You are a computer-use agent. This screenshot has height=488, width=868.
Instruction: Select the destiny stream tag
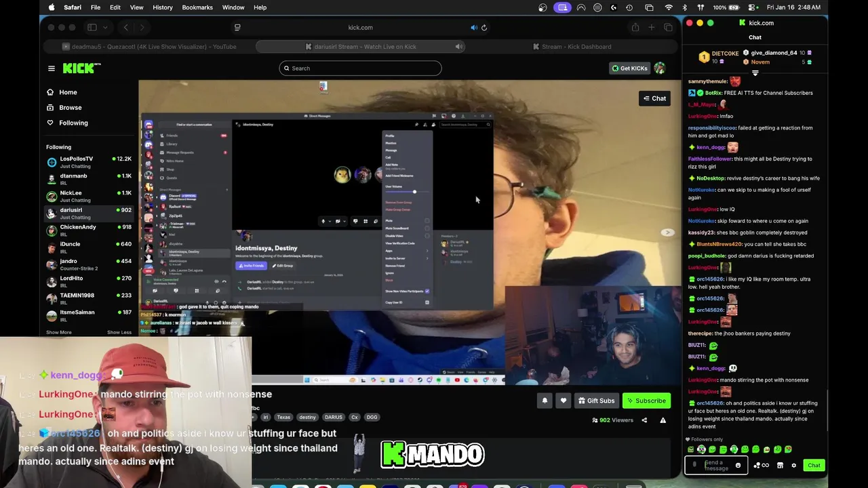pos(307,418)
